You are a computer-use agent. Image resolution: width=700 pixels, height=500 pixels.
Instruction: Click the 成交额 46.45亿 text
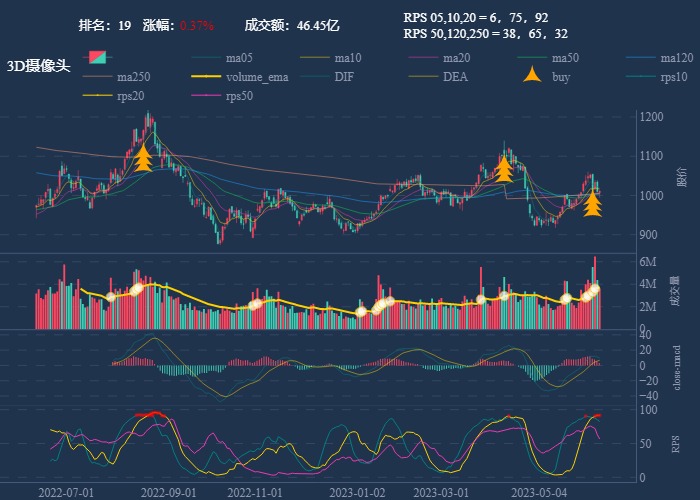pos(292,25)
